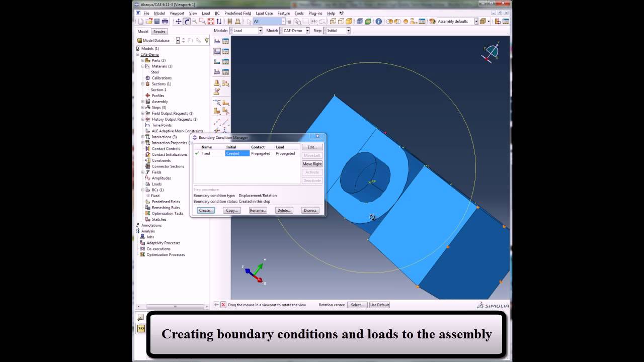
Task: Click the Cycle Views icon
Action: [219, 21]
